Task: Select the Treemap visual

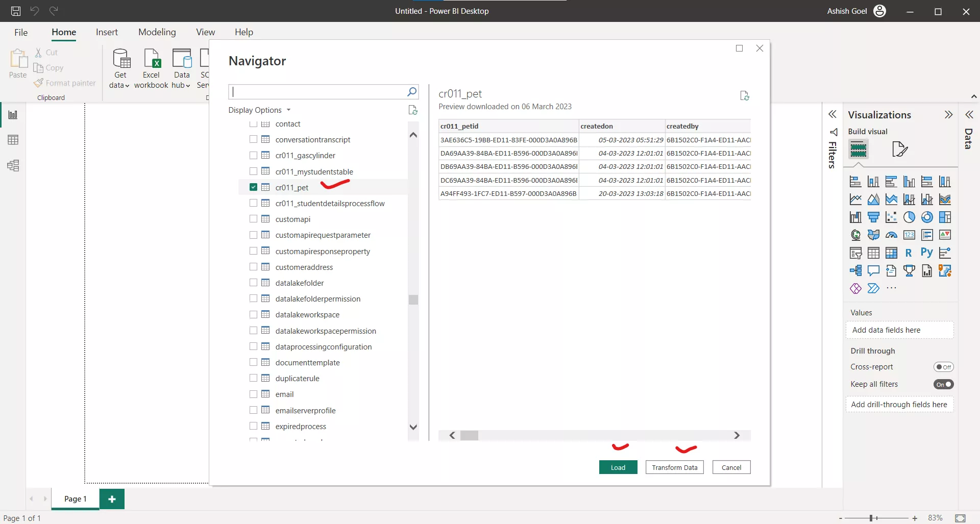Action: [x=945, y=217]
